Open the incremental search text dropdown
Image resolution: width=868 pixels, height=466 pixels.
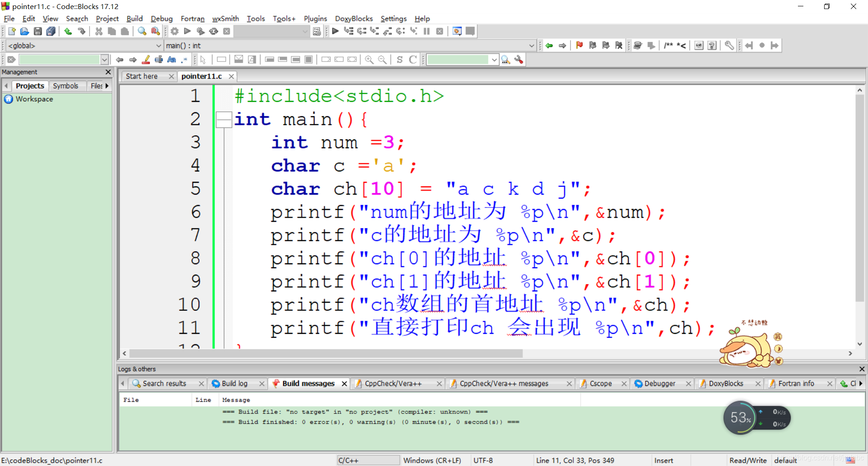coord(104,59)
